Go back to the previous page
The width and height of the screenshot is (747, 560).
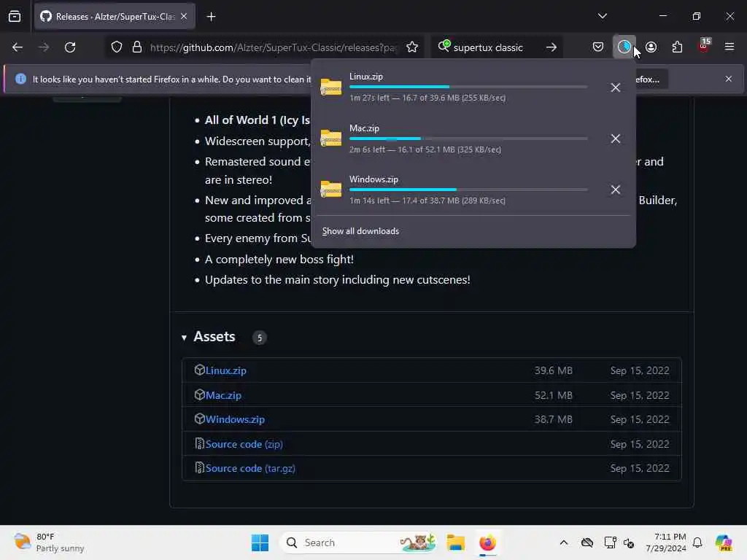click(18, 47)
